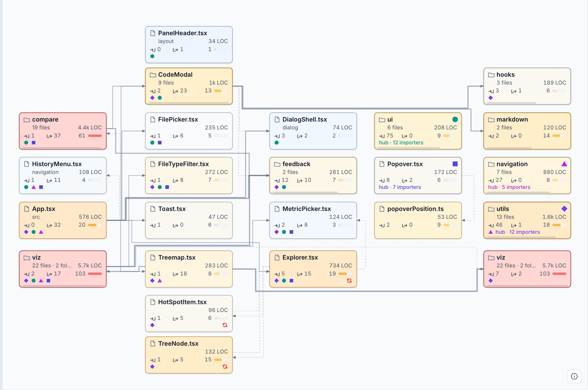Select the markdown folder node
Image resolution: width=588 pixels, height=390 pixels.
coord(527,131)
